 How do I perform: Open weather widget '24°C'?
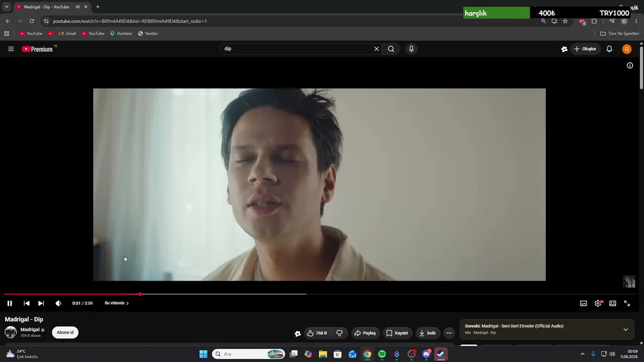click(22, 354)
